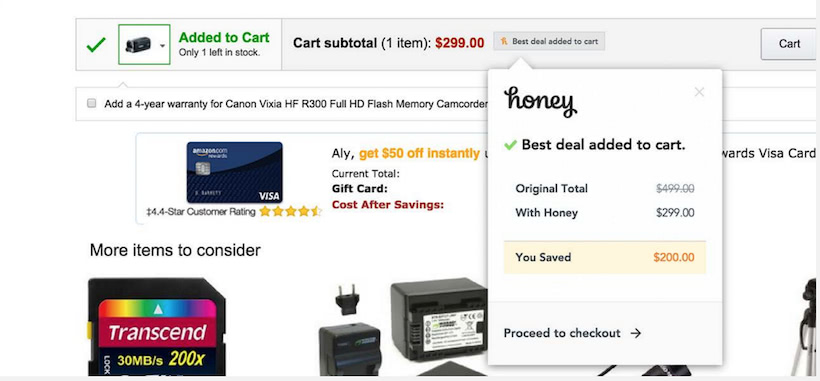Close the Honey popup with the X
Screen dimensions: 820x381
coord(699,93)
